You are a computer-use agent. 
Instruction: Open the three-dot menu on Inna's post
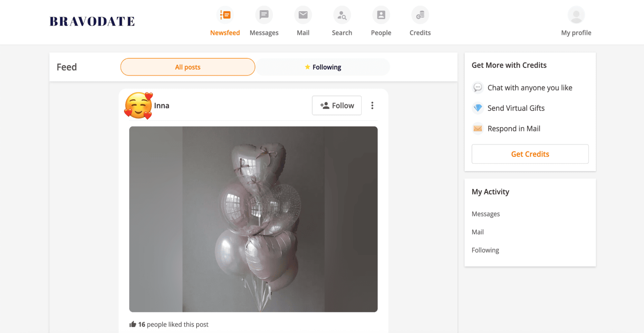pyautogui.click(x=372, y=105)
